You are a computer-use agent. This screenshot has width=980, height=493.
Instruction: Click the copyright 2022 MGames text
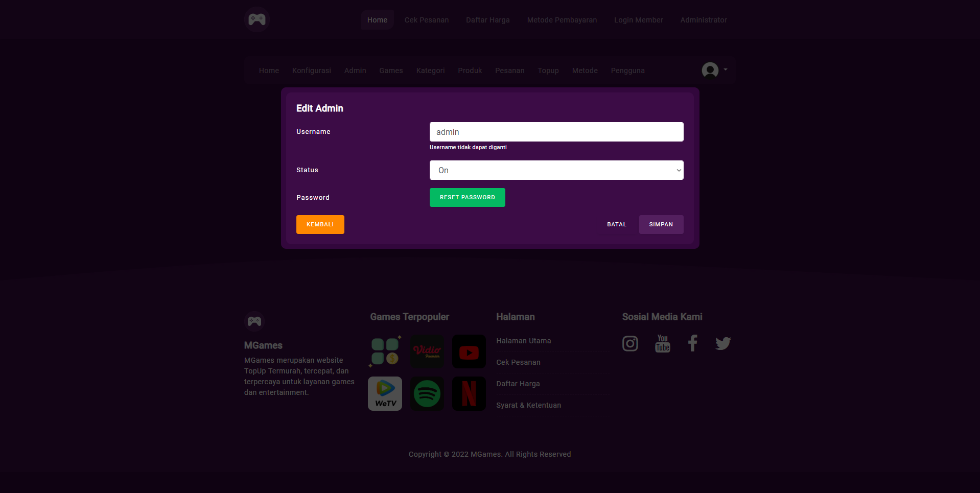(490, 454)
